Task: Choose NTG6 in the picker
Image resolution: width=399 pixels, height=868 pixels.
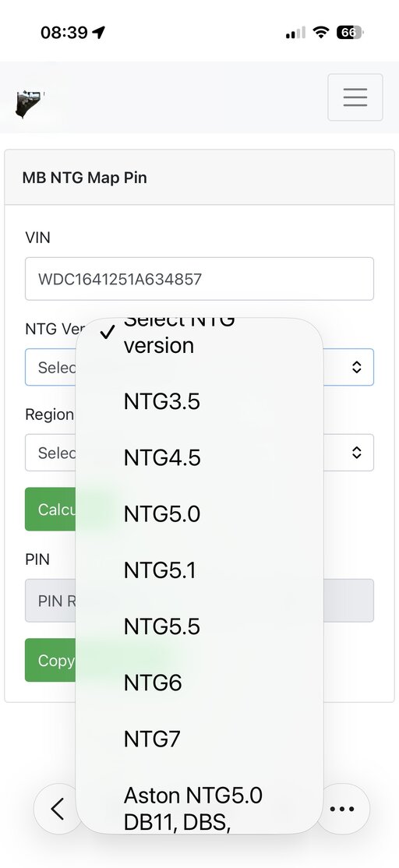Action: [x=199, y=683]
